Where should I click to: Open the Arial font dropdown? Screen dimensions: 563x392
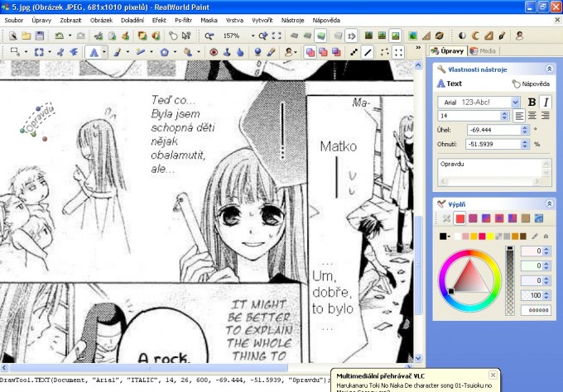515,103
